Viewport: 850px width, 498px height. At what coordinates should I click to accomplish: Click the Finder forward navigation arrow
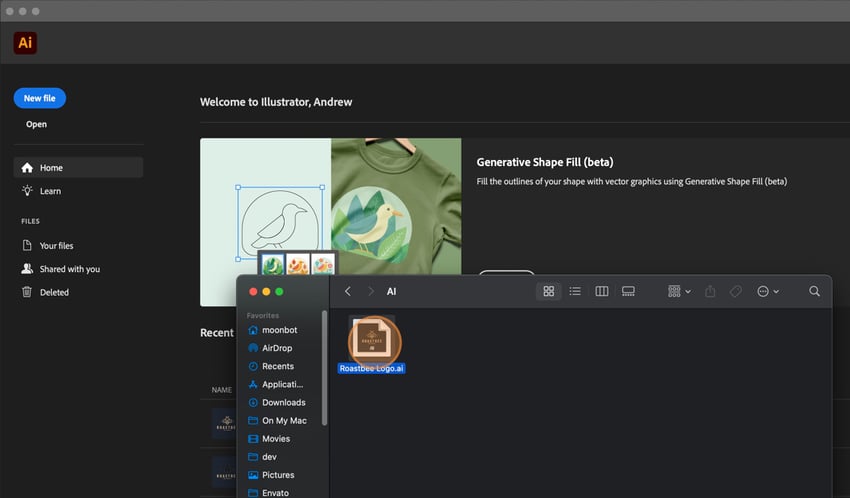(371, 292)
